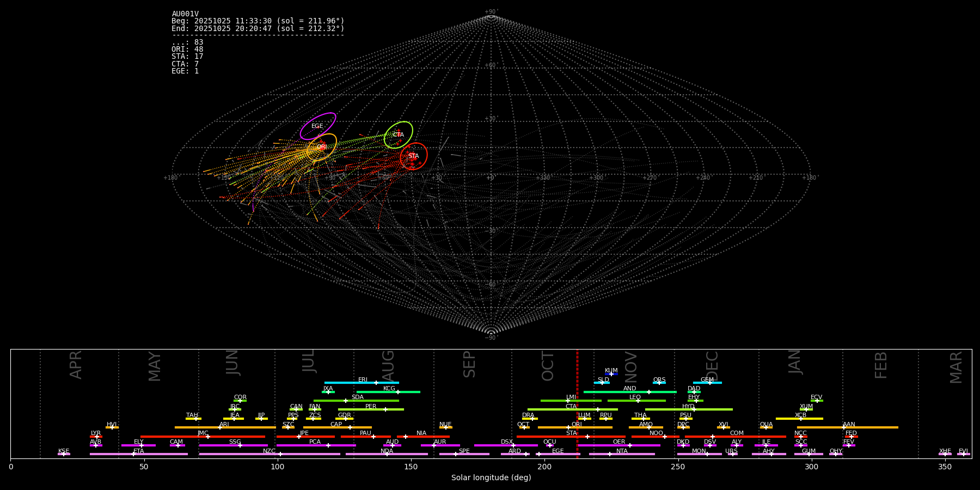The height and width of the screenshot is (490, 980).
Task: Click the red dashed current solar longitude marker
Action: coord(577,403)
